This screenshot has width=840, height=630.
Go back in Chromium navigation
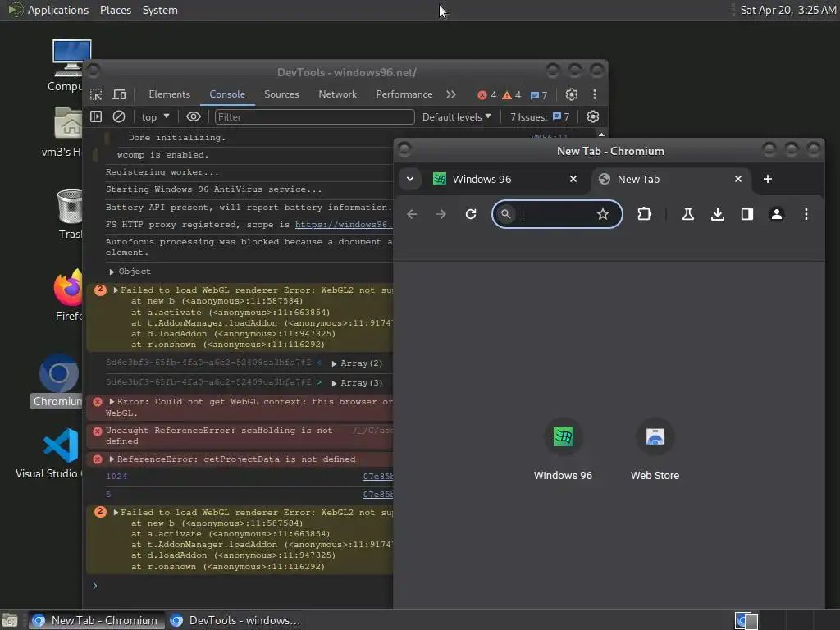point(412,214)
